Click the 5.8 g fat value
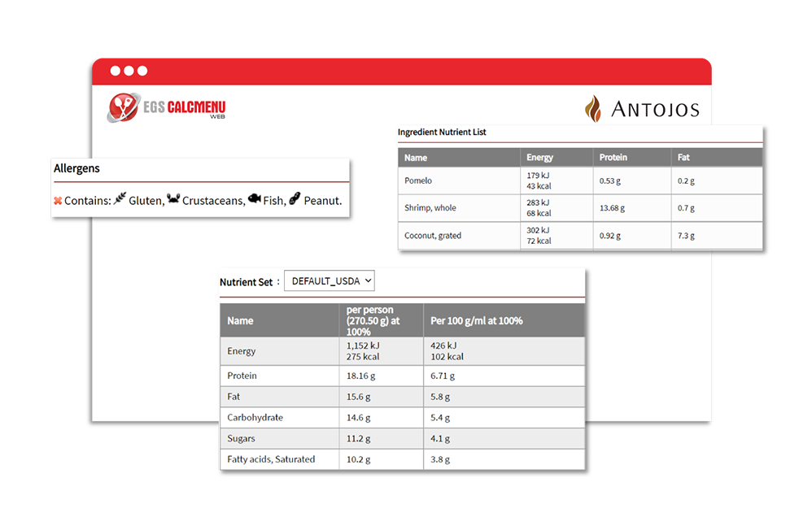This screenshot has width=812, height=530. (x=440, y=397)
